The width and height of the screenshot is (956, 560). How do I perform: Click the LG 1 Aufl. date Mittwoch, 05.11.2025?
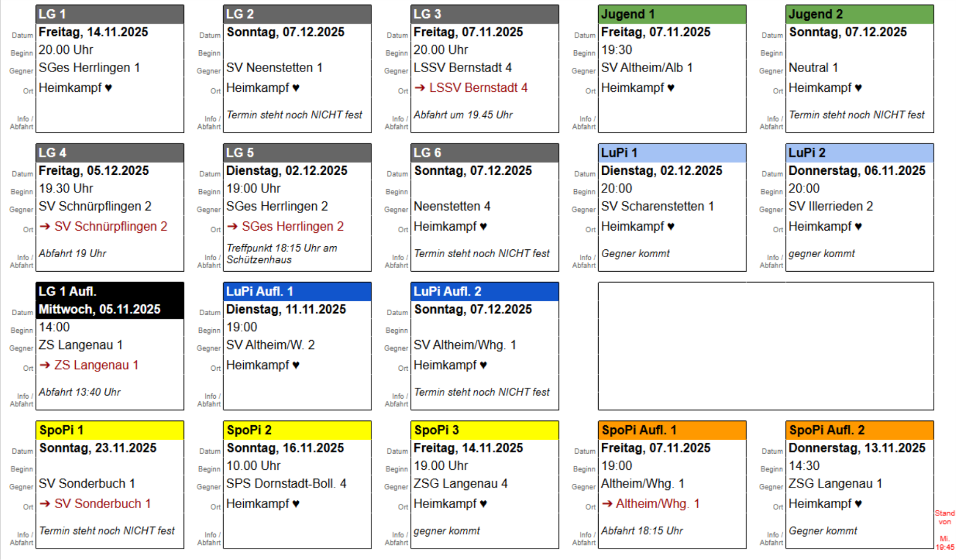[x=100, y=310]
